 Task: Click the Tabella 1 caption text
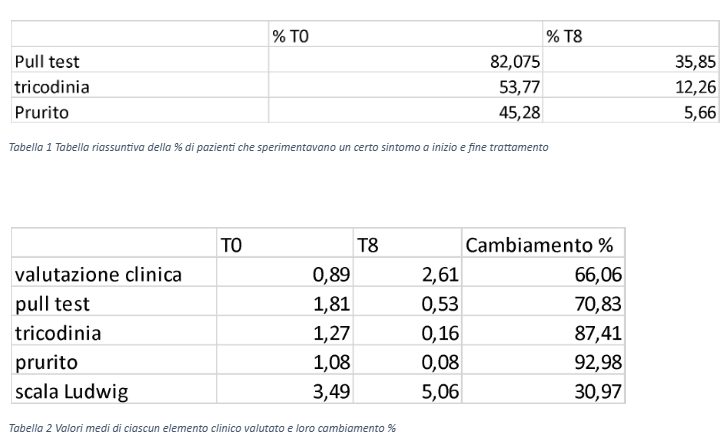[278, 148]
